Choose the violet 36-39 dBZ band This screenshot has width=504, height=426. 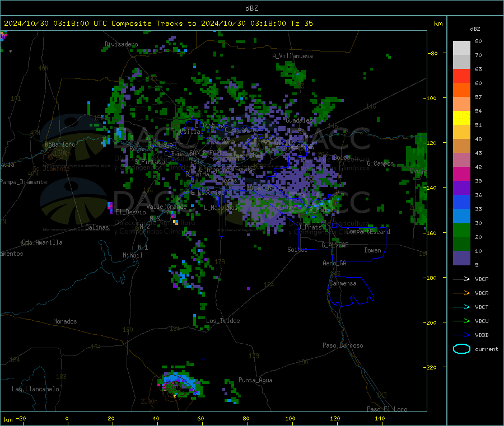coord(461,188)
